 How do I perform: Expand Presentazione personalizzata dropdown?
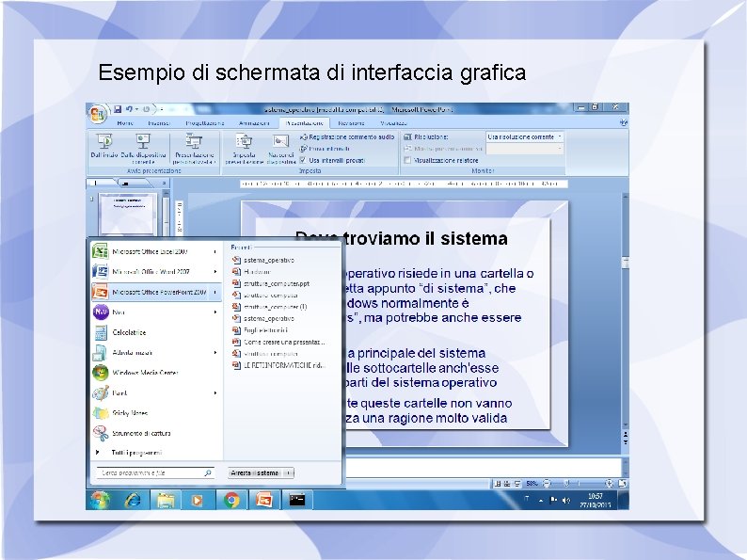194,149
